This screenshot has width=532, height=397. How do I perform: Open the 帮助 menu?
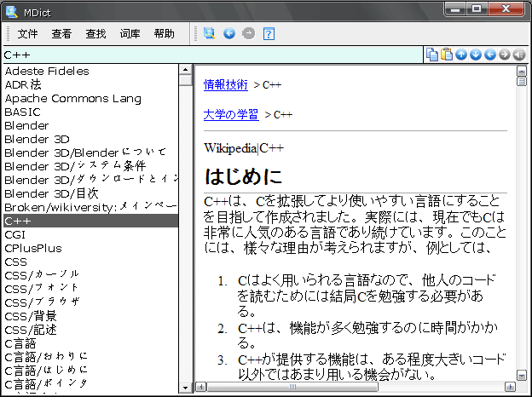(165, 34)
